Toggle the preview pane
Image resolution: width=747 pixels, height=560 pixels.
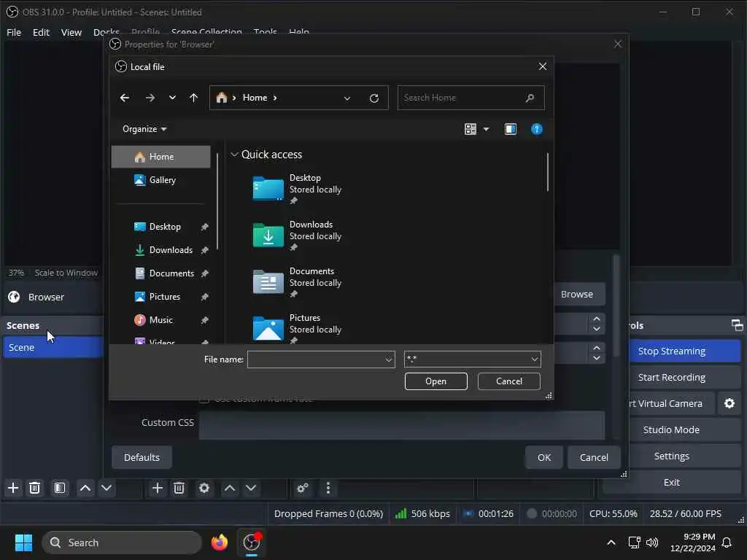coord(510,129)
